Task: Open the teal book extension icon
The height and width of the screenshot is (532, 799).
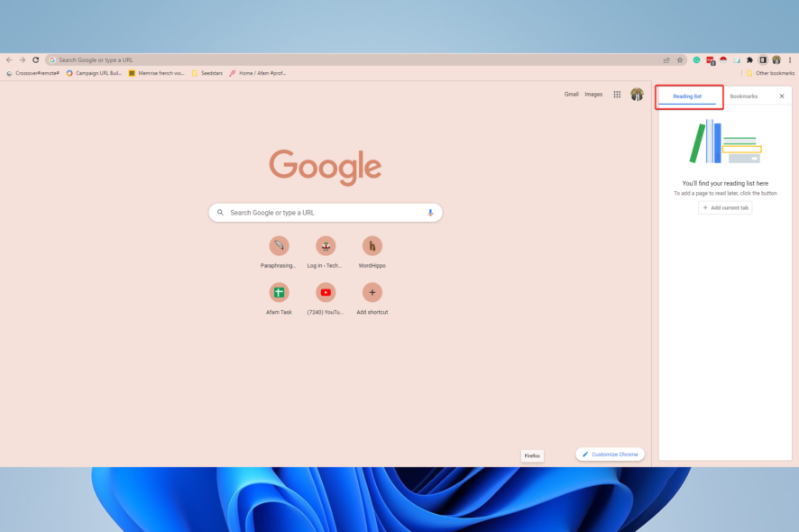Action: click(736, 60)
